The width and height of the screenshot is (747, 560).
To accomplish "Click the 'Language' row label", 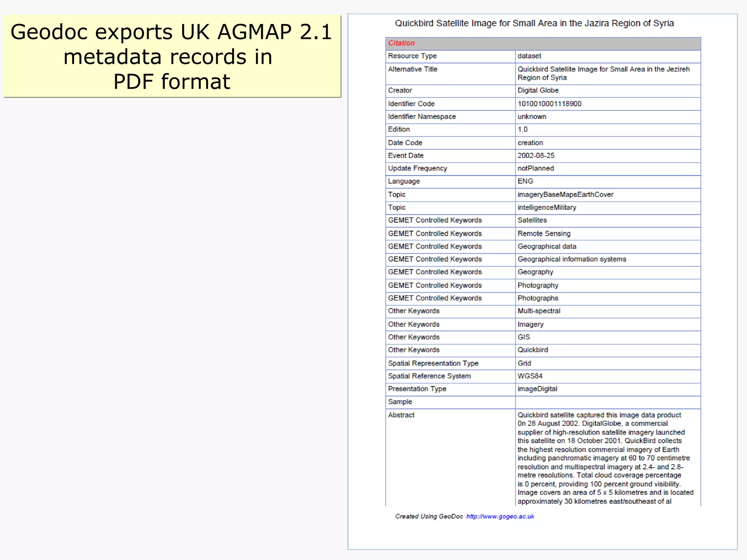I will pos(404,182).
